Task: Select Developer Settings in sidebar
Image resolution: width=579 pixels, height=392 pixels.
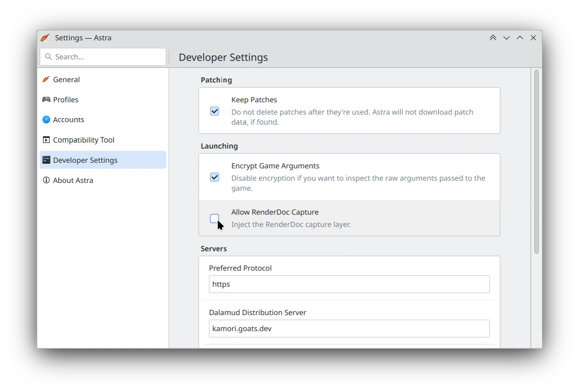Action: pyautogui.click(x=103, y=160)
